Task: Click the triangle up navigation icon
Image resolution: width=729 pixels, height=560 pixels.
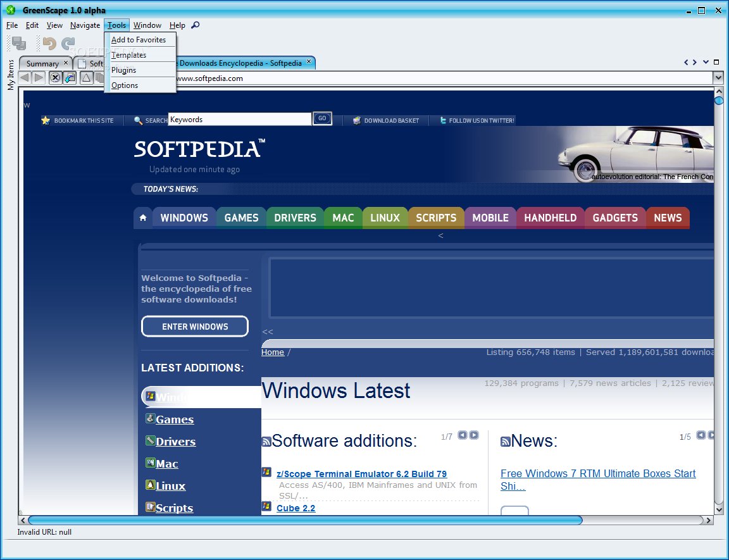Action: point(87,78)
